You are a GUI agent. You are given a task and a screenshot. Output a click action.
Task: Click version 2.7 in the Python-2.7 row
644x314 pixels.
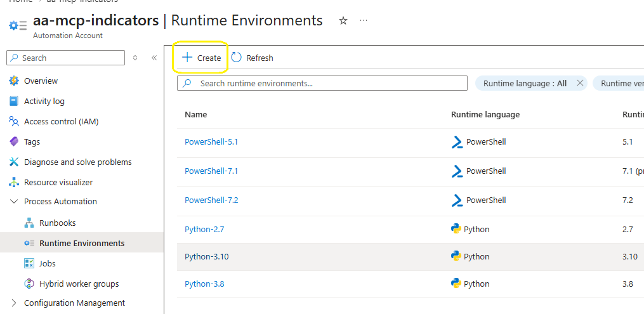click(x=628, y=230)
